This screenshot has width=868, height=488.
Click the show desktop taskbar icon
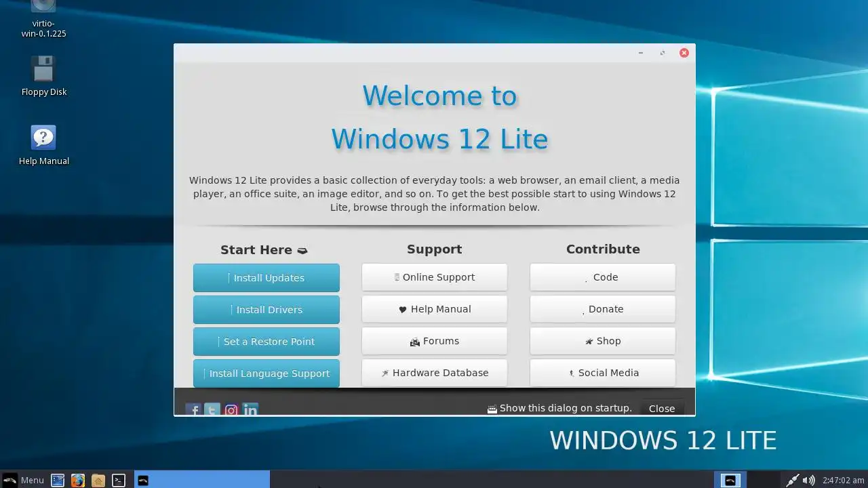58,480
